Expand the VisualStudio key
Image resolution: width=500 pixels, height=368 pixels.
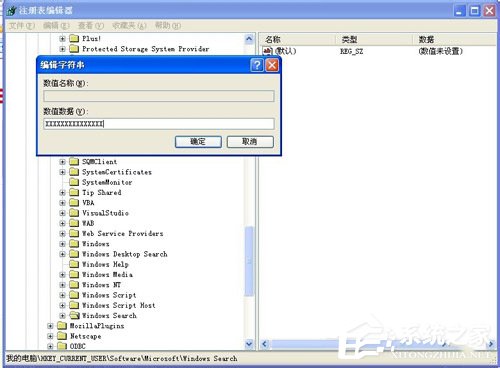coord(62,213)
